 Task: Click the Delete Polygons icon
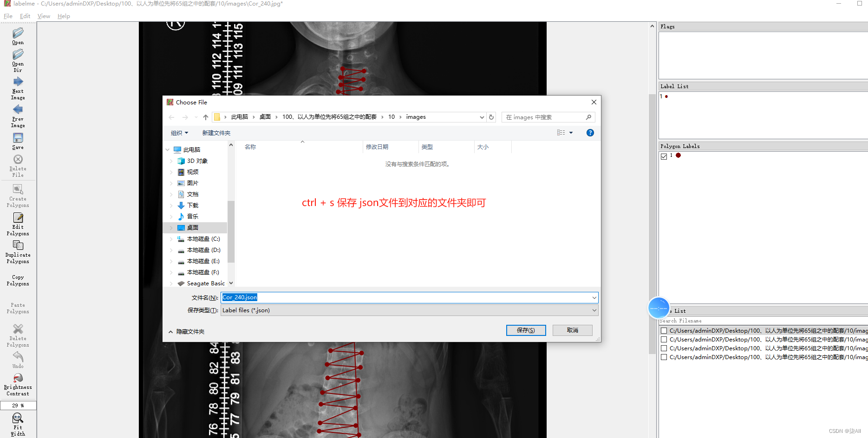[18, 329]
